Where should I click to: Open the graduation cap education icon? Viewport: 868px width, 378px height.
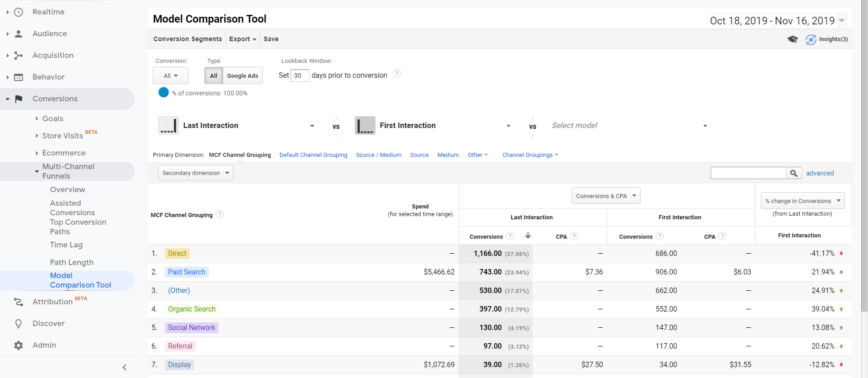coord(792,39)
